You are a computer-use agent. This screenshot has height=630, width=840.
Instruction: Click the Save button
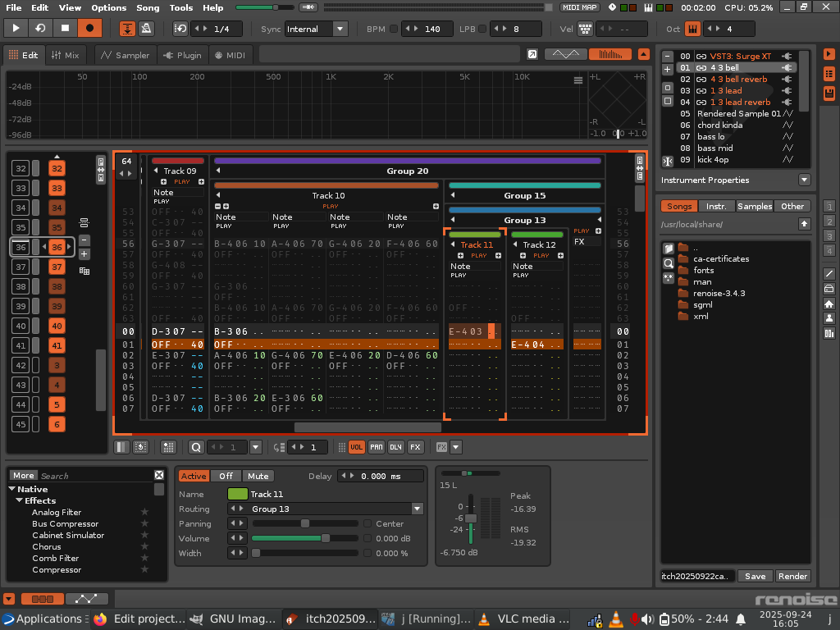755,576
